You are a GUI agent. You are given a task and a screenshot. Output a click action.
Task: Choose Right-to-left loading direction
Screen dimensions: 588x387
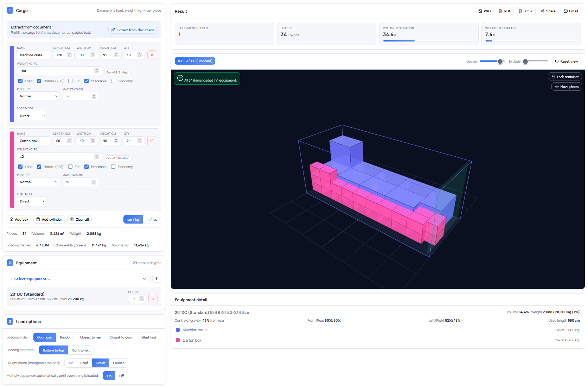81,350
